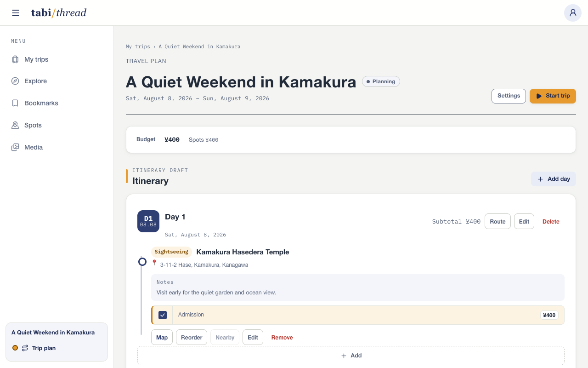Click the My trips luggage icon

point(15,59)
